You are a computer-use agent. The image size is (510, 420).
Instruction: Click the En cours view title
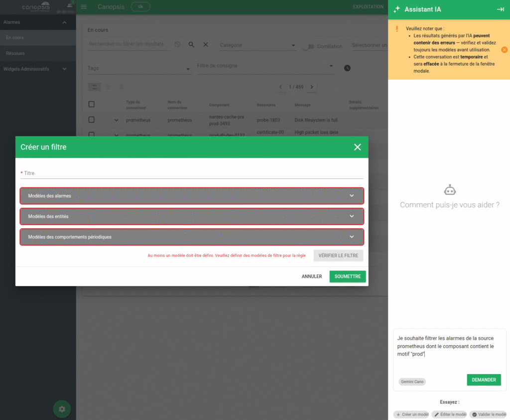pyautogui.click(x=98, y=30)
